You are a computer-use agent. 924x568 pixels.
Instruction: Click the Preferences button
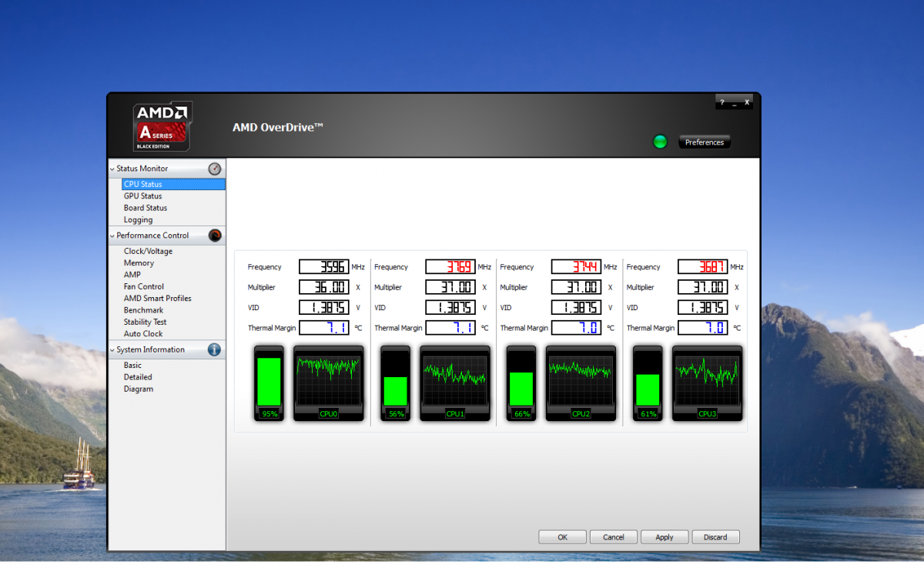[705, 142]
